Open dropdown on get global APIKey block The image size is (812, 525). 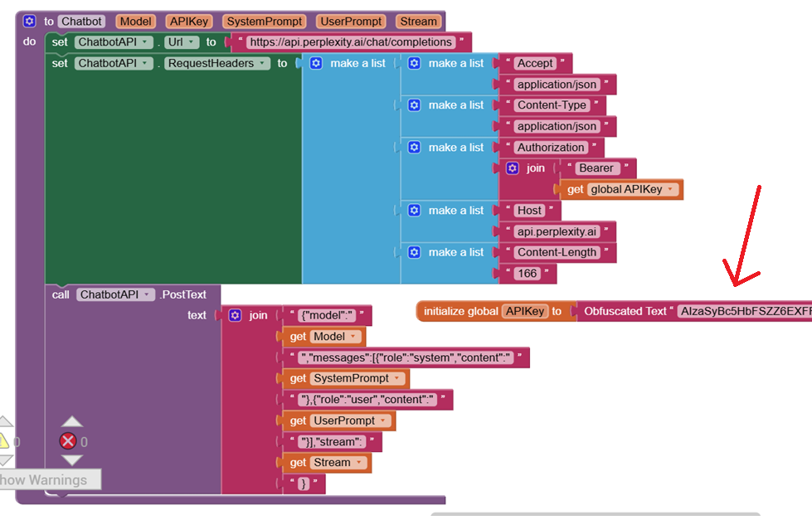pyautogui.click(x=633, y=189)
